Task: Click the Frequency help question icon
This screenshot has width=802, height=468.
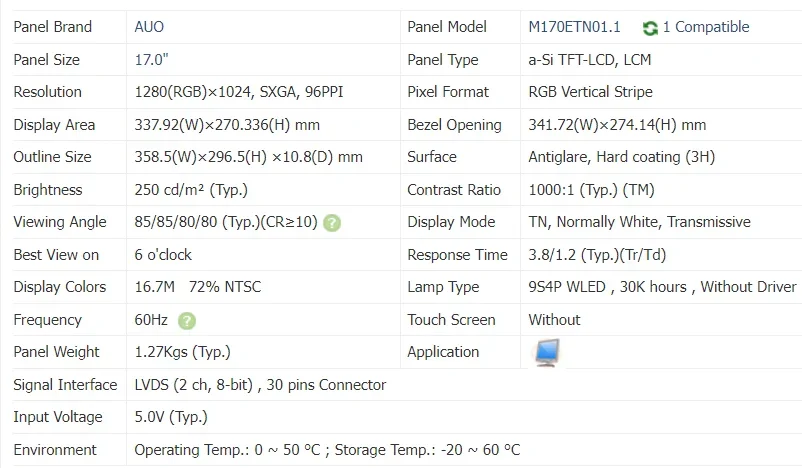Action: pyautogui.click(x=187, y=321)
